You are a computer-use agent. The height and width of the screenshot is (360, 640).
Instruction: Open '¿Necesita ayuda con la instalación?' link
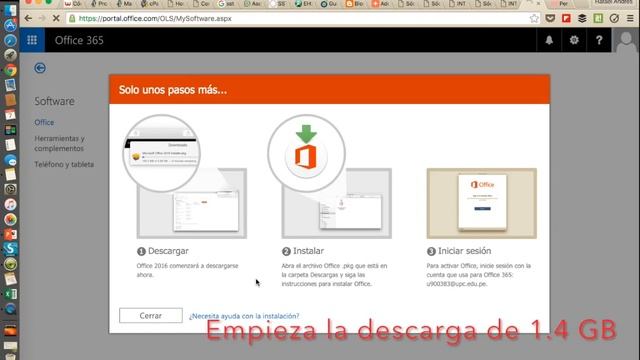pyautogui.click(x=244, y=316)
